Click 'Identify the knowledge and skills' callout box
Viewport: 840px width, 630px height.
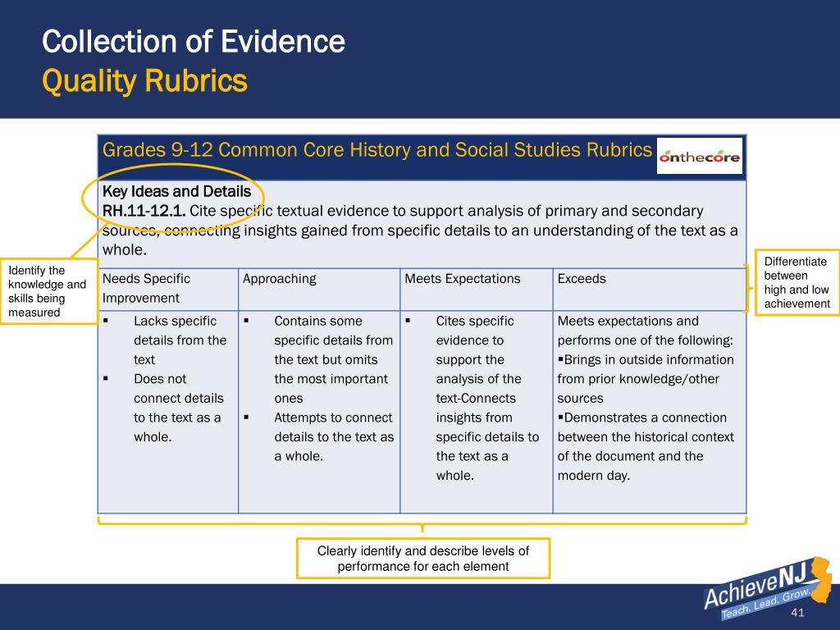tap(49, 291)
